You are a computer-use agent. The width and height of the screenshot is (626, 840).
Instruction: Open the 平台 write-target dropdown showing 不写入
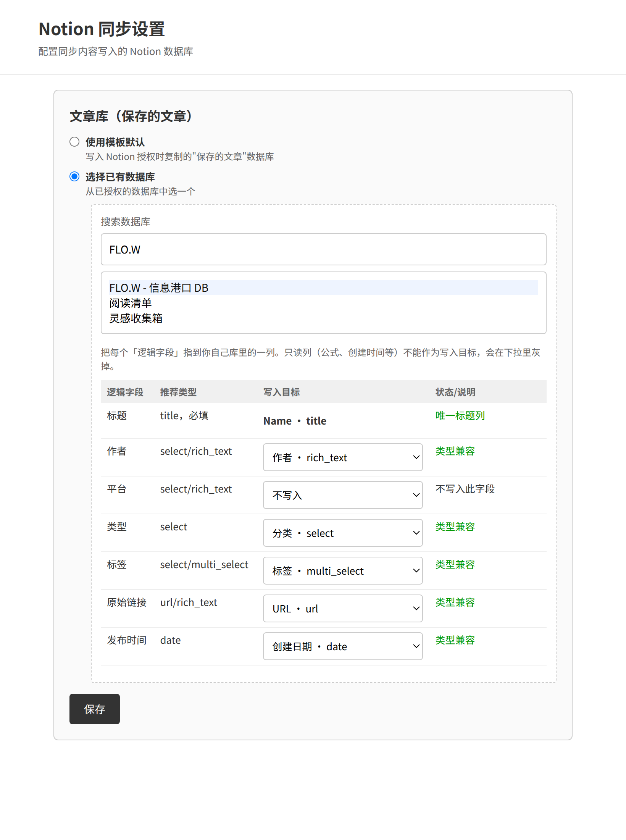tap(343, 495)
